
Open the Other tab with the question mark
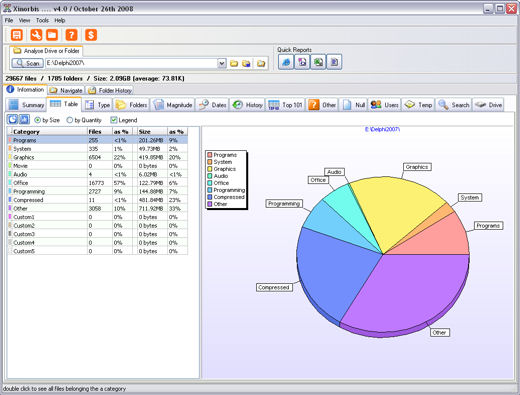(x=322, y=105)
